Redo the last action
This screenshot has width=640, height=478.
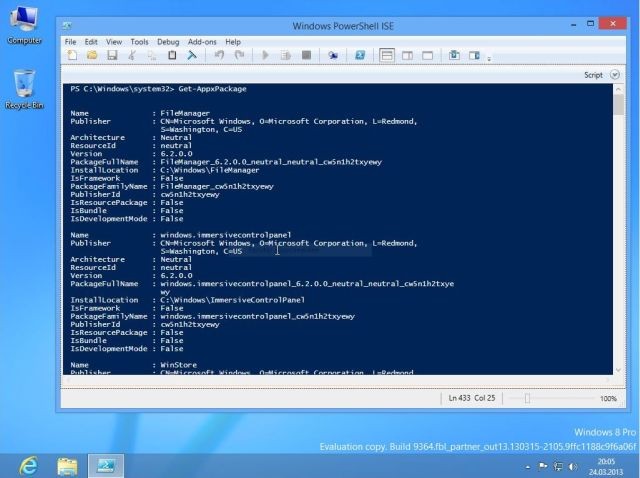pos(239,55)
